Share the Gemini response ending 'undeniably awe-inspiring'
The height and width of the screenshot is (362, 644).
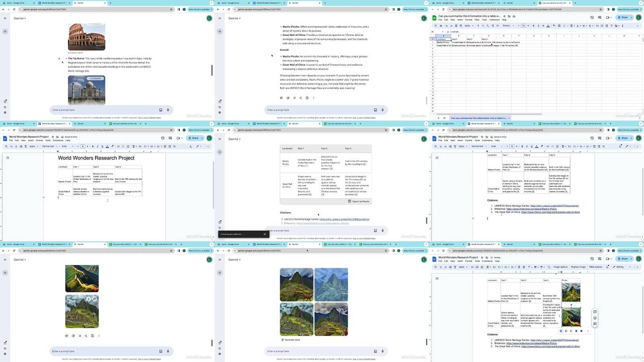point(301,98)
